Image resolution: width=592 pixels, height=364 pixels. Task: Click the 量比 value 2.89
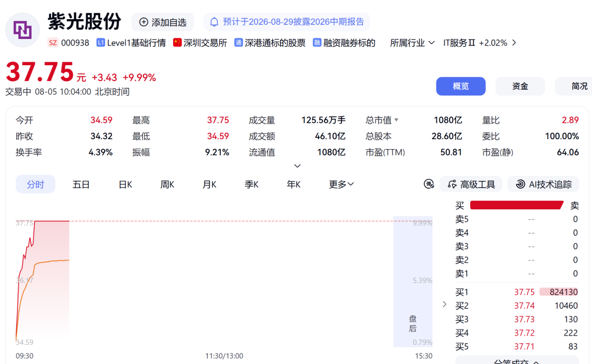click(x=570, y=120)
